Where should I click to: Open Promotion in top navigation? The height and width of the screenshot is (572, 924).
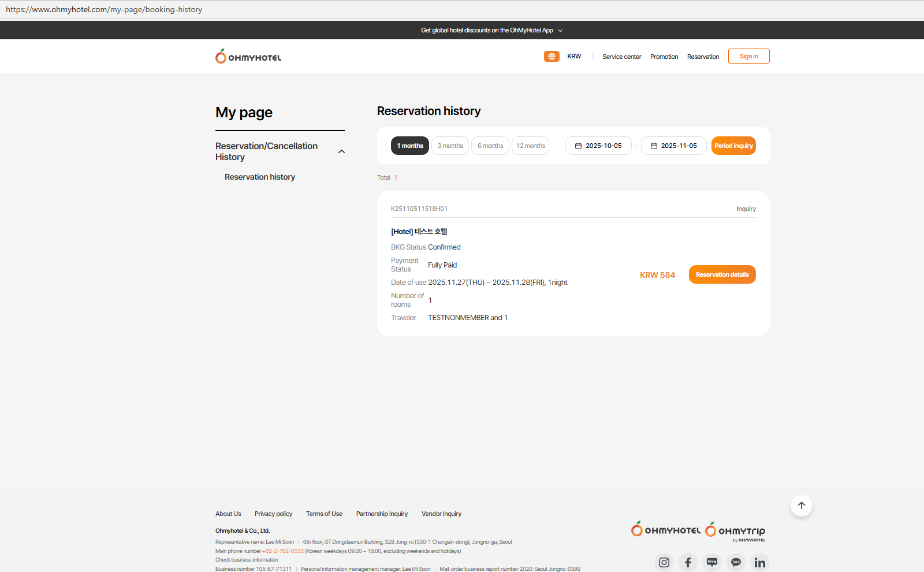pyautogui.click(x=664, y=57)
